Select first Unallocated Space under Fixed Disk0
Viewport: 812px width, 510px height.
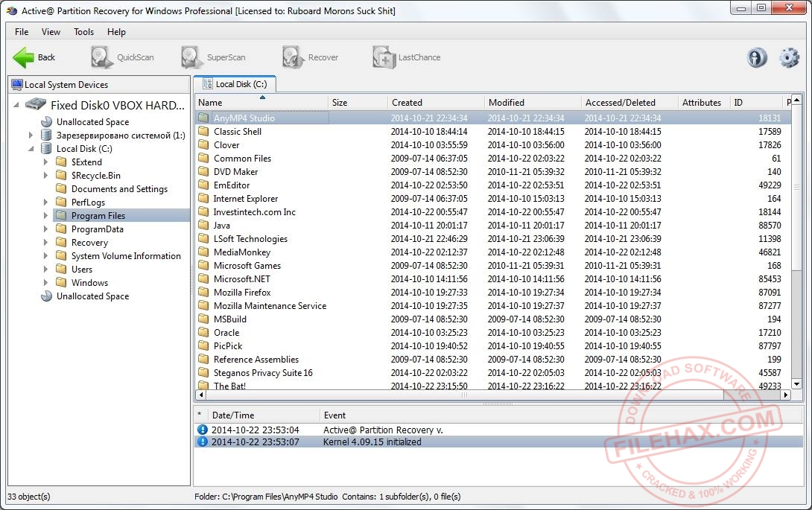(92, 122)
